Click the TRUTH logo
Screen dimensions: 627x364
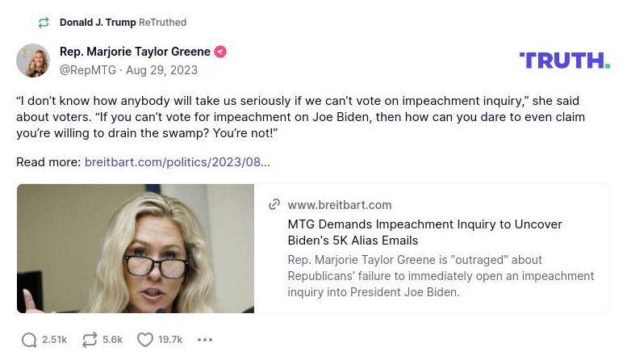(564, 60)
